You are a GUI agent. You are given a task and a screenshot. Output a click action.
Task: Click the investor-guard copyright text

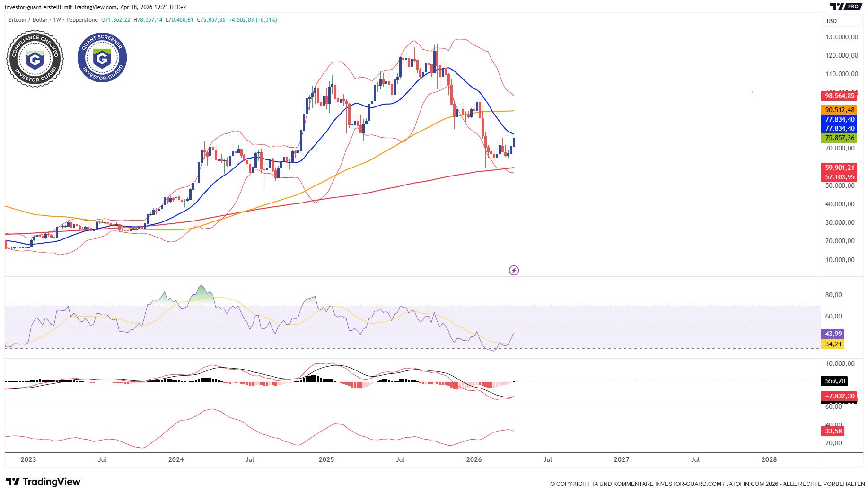point(707,484)
